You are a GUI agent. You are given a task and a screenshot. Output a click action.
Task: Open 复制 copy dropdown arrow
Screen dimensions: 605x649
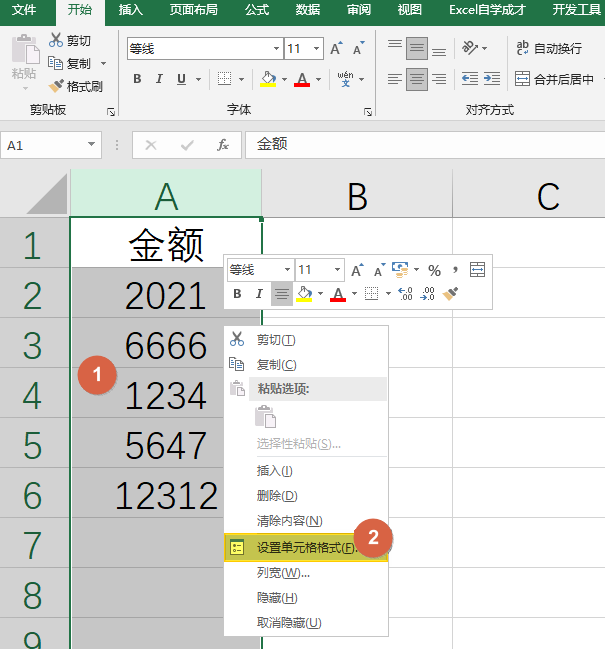[x=103, y=63]
